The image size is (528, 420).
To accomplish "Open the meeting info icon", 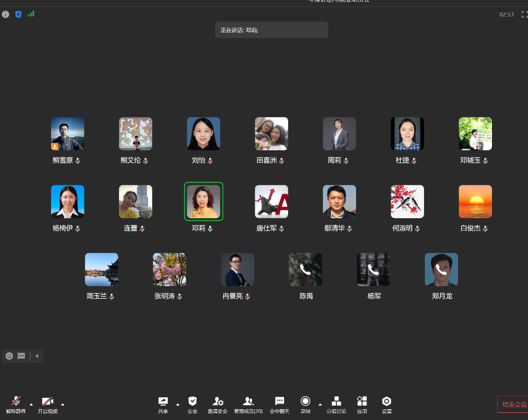I will (6, 14).
